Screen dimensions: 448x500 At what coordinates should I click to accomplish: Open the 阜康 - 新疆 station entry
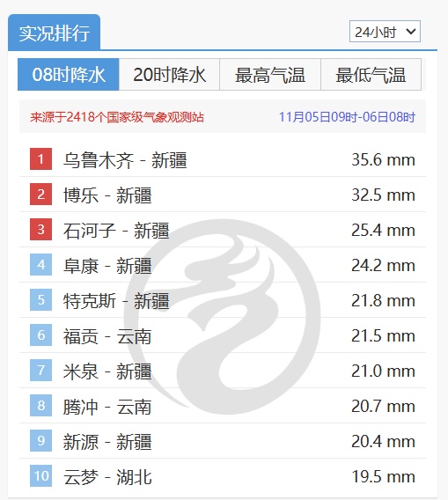[107, 265]
